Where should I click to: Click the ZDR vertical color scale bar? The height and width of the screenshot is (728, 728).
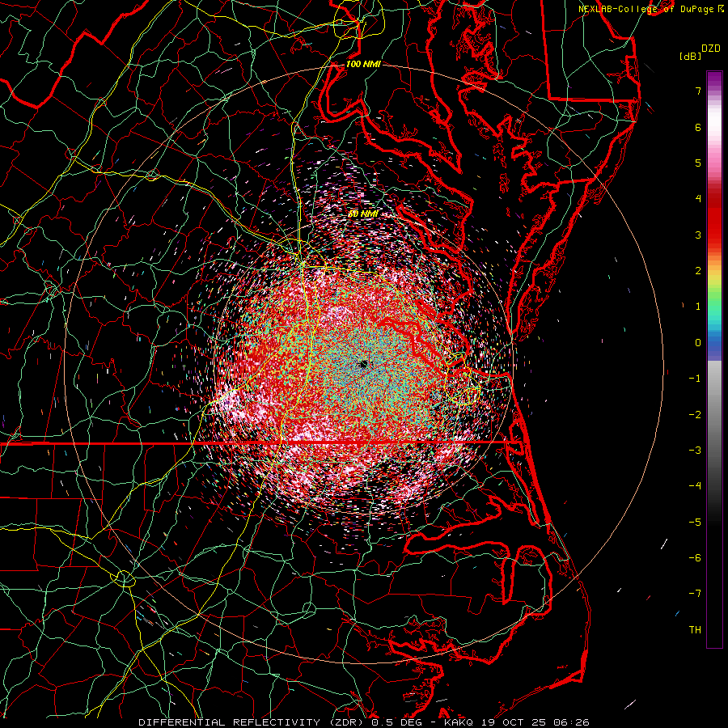pos(714,359)
